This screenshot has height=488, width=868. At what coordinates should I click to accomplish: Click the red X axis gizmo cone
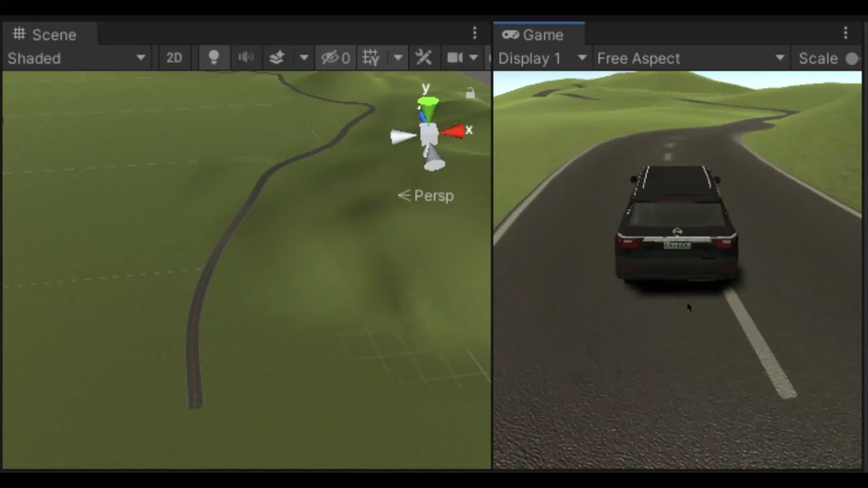[454, 131]
